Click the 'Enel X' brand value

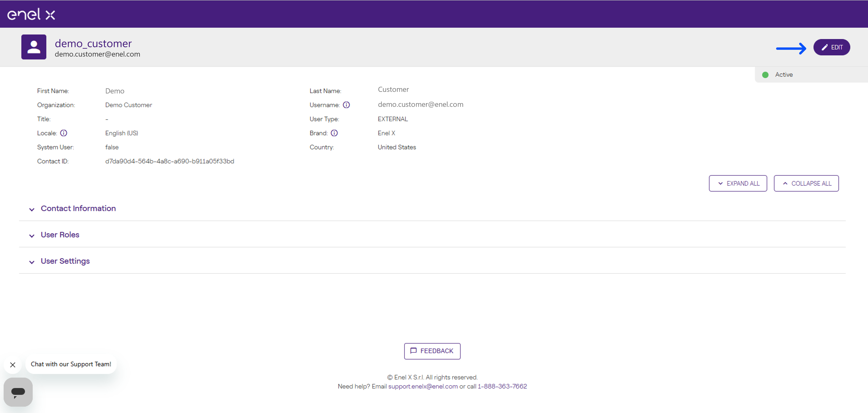(x=386, y=133)
